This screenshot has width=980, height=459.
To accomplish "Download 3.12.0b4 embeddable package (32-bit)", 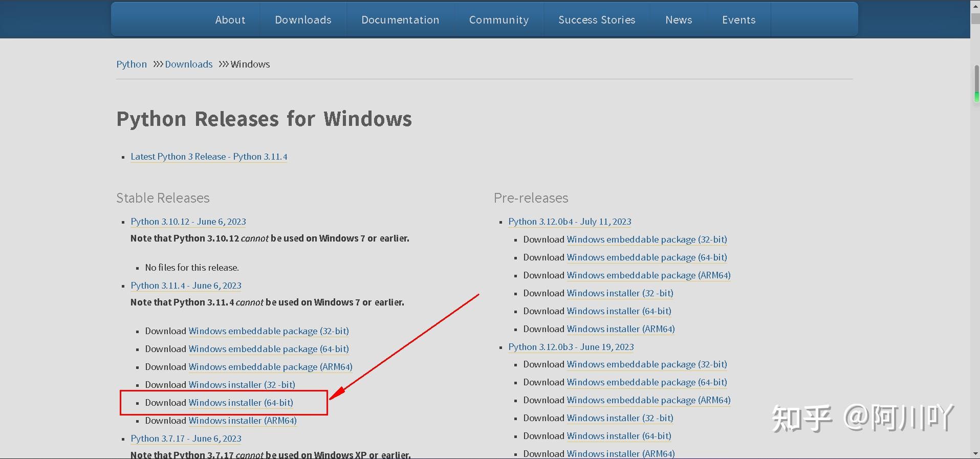I will pyautogui.click(x=647, y=239).
